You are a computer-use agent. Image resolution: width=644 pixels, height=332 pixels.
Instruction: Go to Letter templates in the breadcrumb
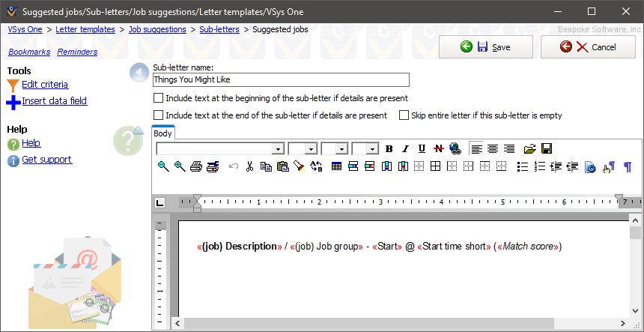click(85, 29)
